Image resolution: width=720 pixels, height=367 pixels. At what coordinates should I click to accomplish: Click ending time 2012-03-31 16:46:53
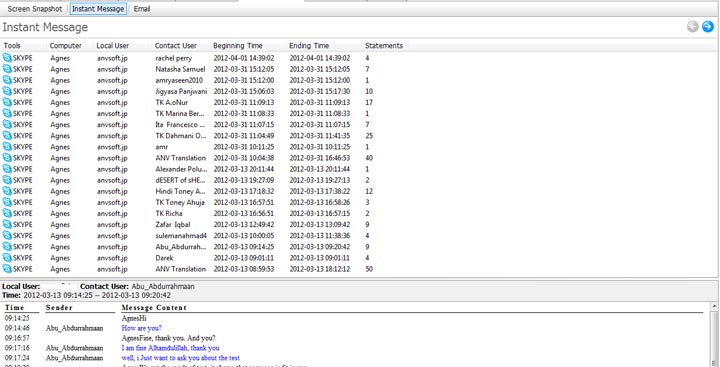320,158
